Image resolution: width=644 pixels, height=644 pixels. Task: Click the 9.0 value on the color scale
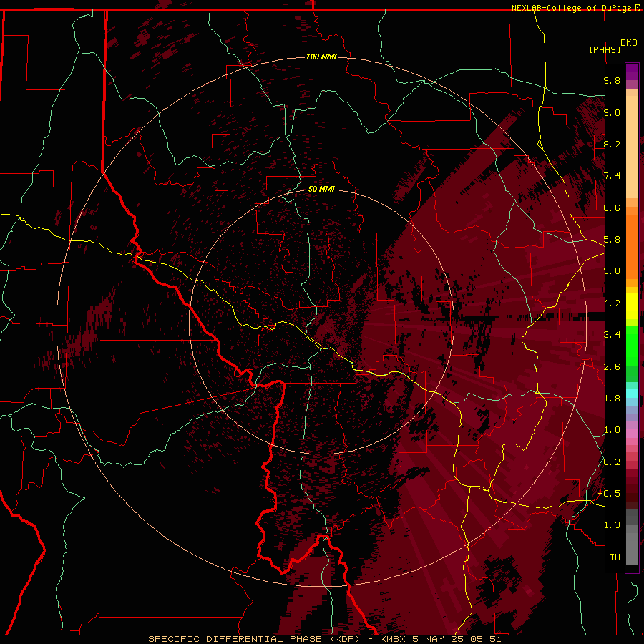tap(612, 112)
